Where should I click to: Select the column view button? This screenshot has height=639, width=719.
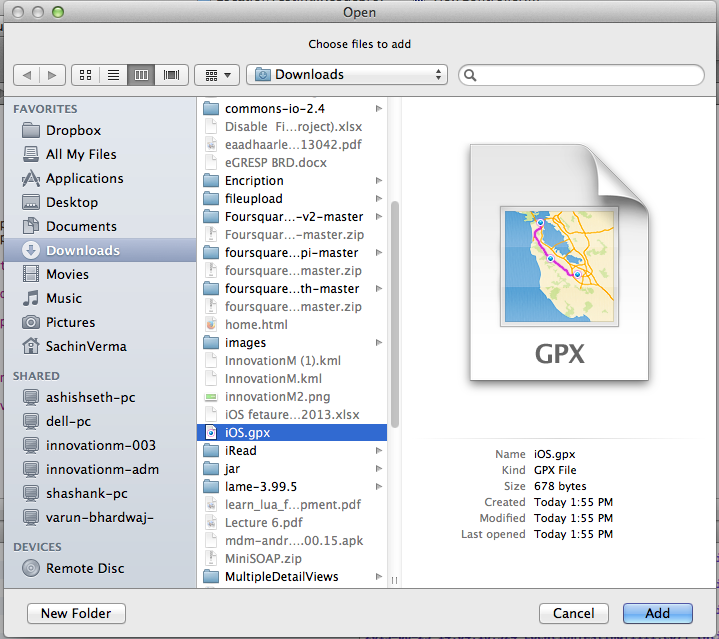[142, 75]
